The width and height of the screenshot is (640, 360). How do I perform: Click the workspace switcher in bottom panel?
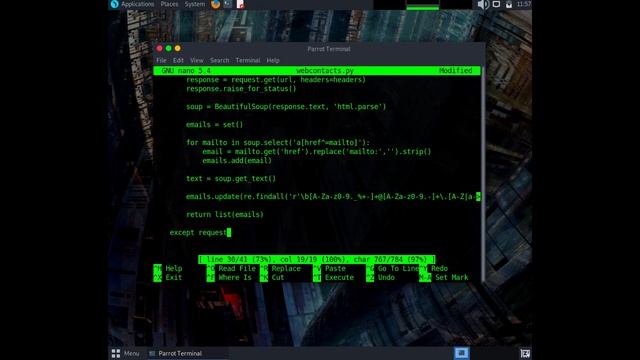(x=462, y=353)
